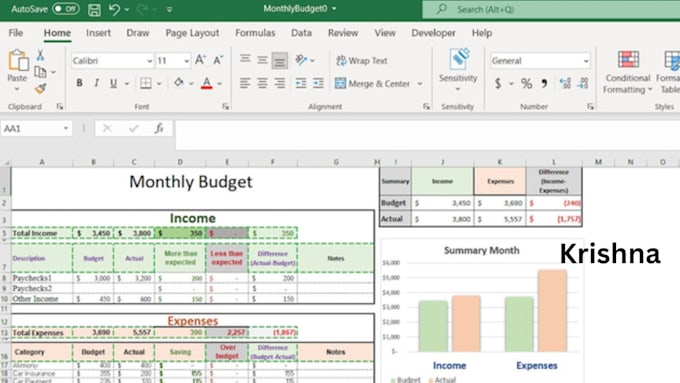Screen dimensions: 680x383
Task: Click the Search box in title bar
Action: coord(551,10)
